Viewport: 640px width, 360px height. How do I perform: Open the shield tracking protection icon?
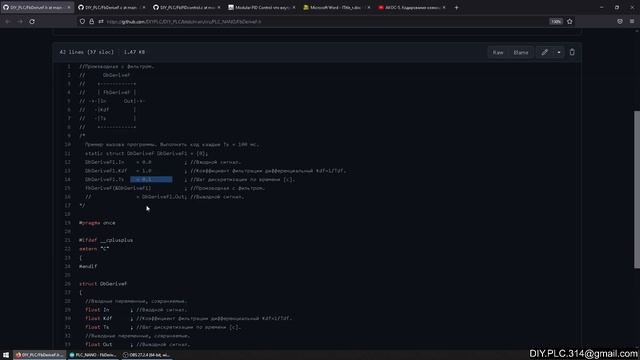(82, 21)
